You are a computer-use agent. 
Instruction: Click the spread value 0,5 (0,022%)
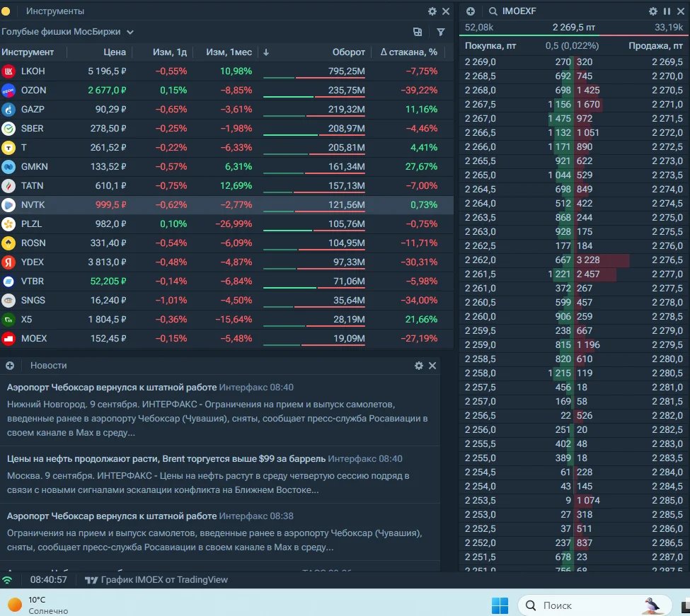[x=572, y=46]
